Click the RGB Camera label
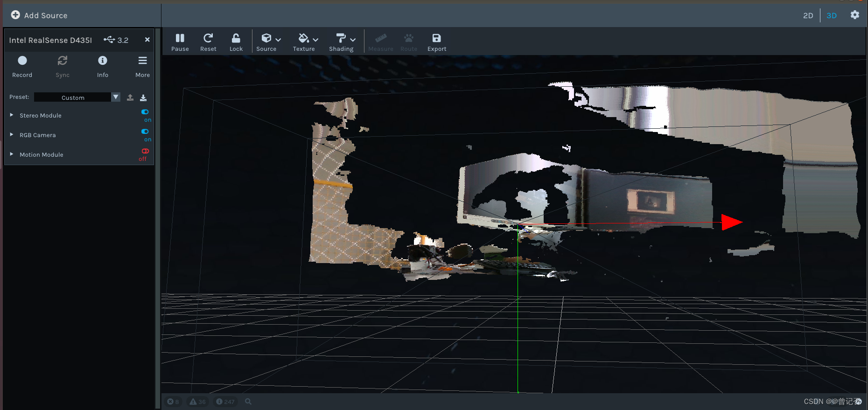Viewport: 868px width, 410px height. 38,135
